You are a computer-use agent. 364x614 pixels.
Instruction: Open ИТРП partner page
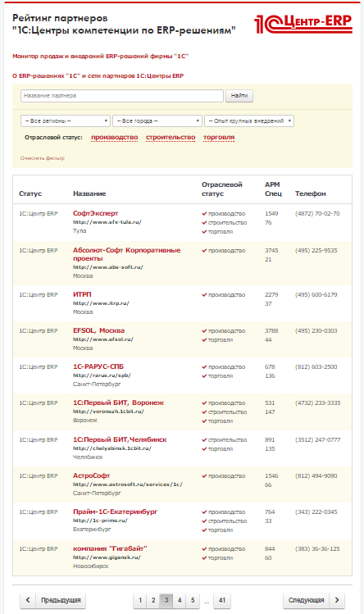(x=82, y=294)
